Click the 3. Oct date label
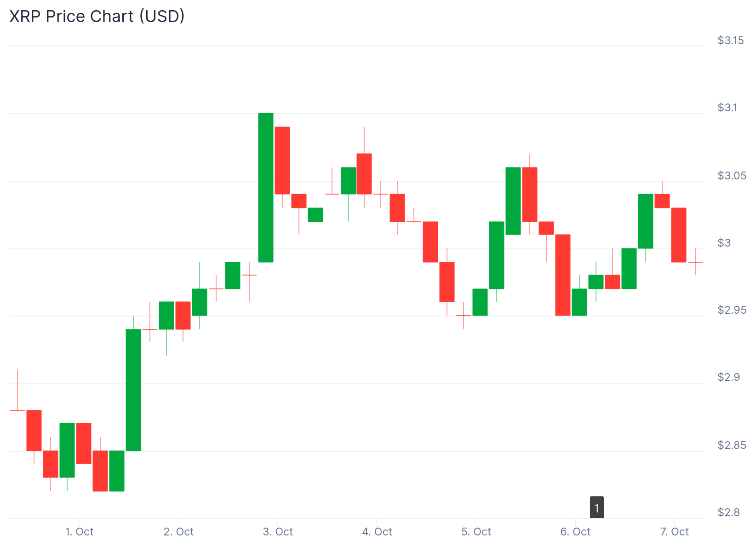Image resolution: width=756 pixels, height=552 pixels. pos(278,532)
